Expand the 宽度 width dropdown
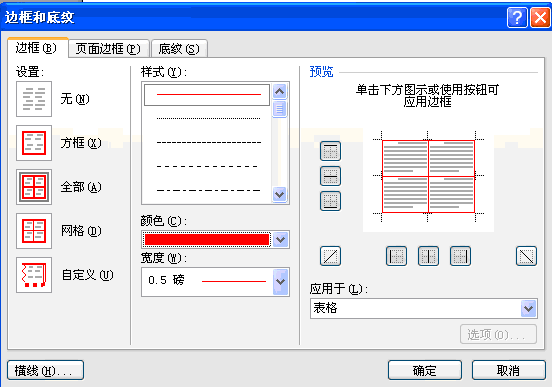The height and width of the screenshot is (387, 552). pyautogui.click(x=281, y=282)
